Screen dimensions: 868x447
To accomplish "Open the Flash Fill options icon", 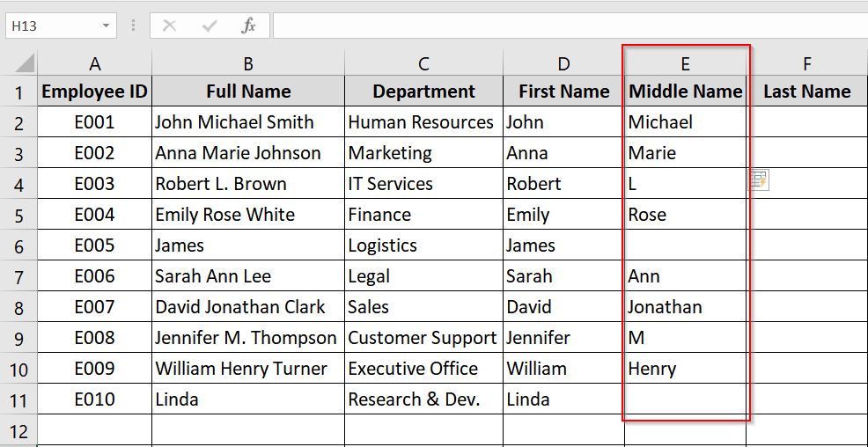I will [x=758, y=180].
